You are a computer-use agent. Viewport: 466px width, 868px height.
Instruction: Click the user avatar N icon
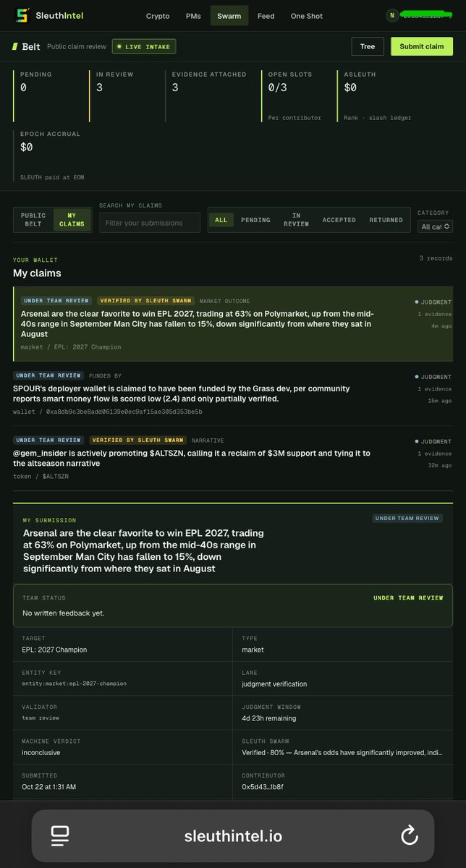pyautogui.click(x=391, y=15)
